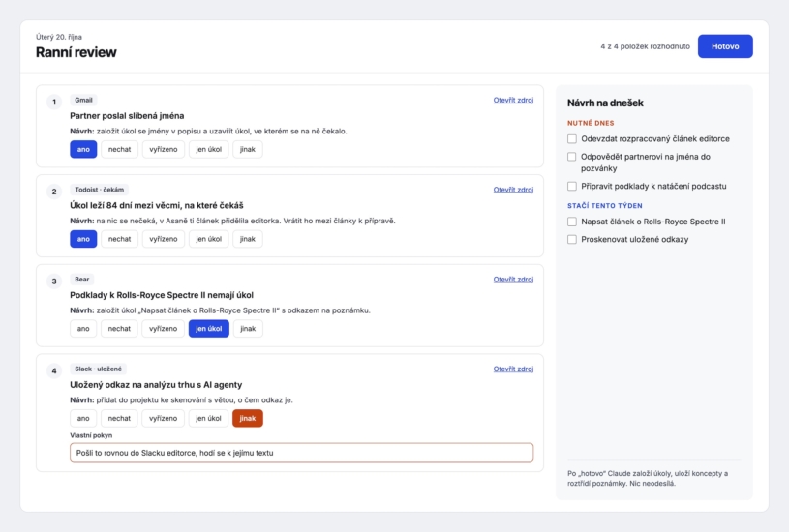Pick 'jen úkol' on the Todoist item
Image resolution: width=789 pixels, height=532 pixels.
pyautogui.click(x=209, y=239)
